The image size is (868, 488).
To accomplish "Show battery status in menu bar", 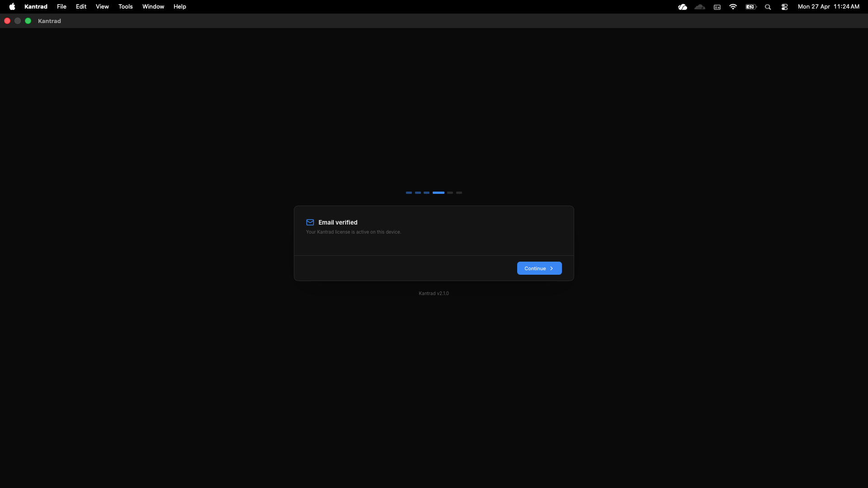I will point(751,7).
